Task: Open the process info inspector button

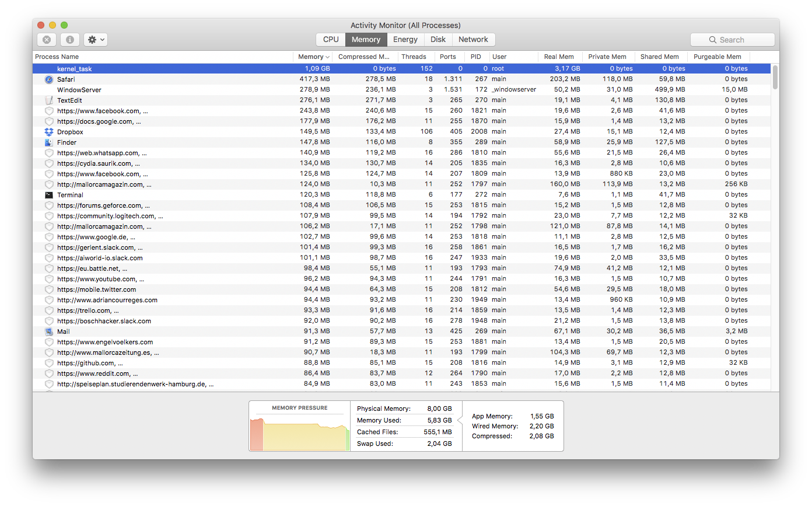Action: [70, 40]
